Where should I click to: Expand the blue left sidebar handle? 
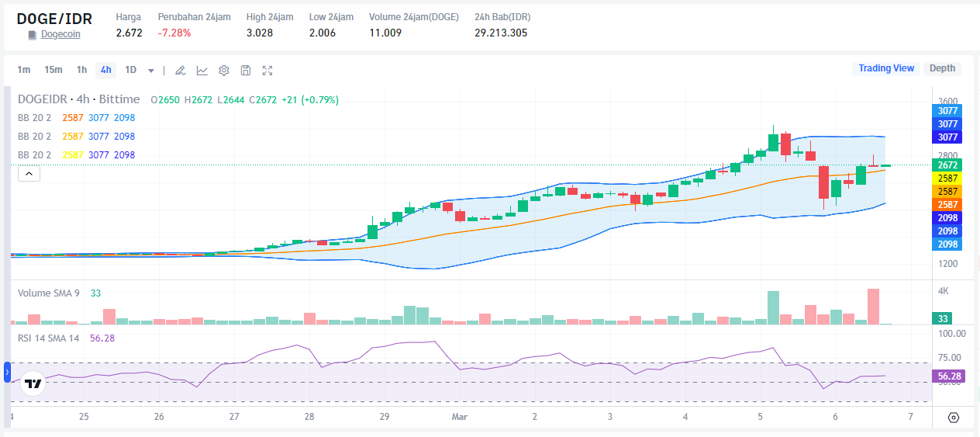pyautogui.click(x=7, y=373)
